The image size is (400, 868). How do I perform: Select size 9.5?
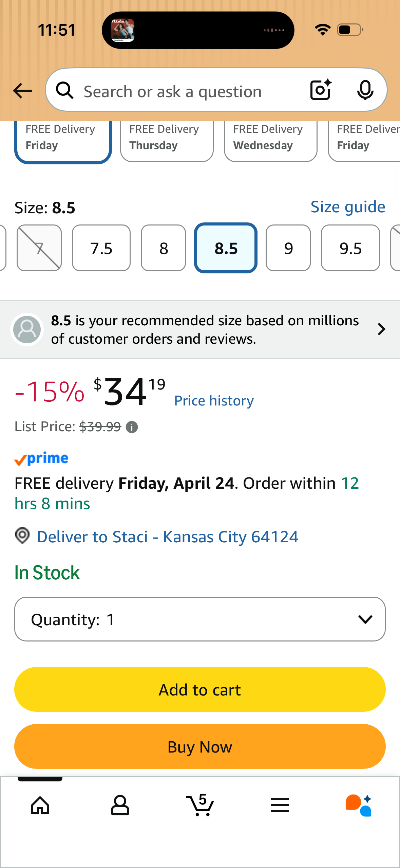point(350,248)
